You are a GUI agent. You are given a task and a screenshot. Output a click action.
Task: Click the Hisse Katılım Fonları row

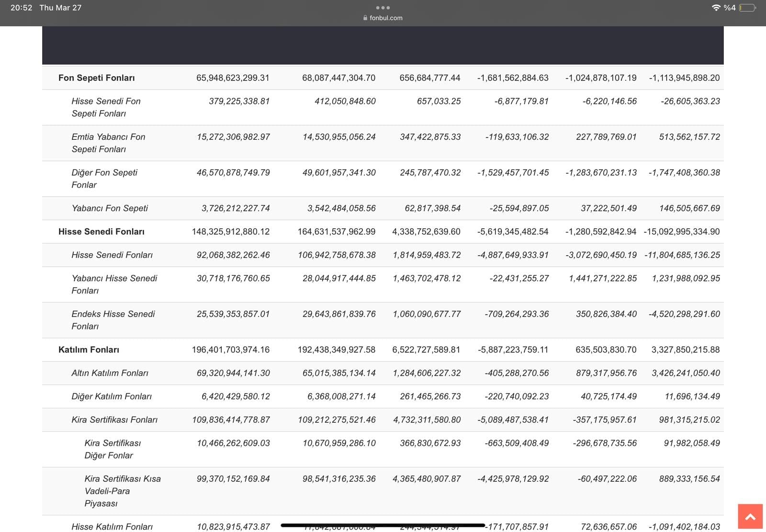[x=112, y=527]
